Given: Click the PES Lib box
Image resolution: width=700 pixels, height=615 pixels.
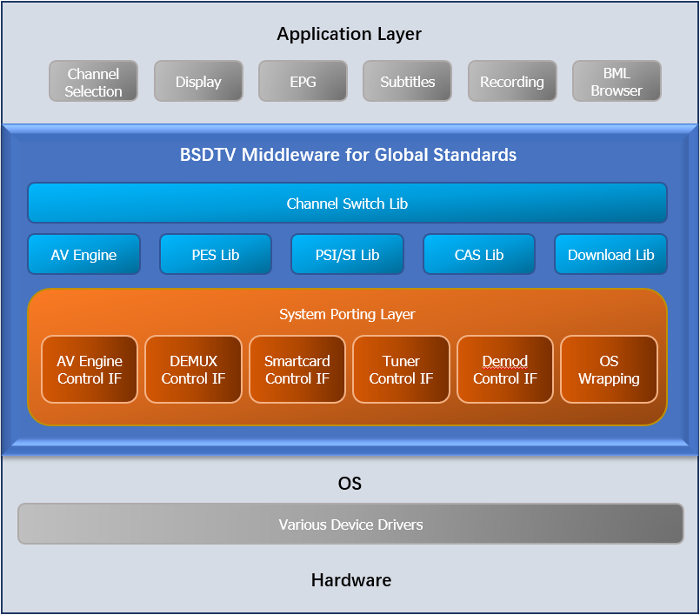Looking at the screenshot, I should point(216,255).
